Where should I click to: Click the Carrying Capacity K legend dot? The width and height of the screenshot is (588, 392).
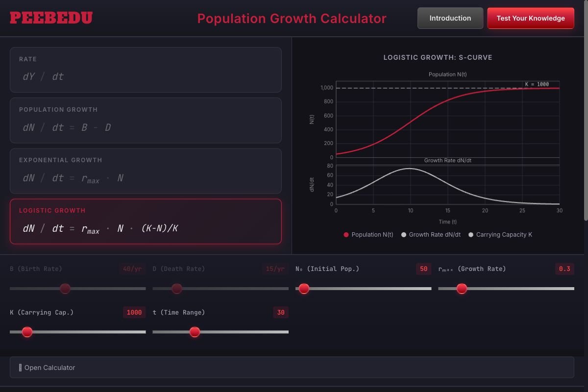pos(471,235)
